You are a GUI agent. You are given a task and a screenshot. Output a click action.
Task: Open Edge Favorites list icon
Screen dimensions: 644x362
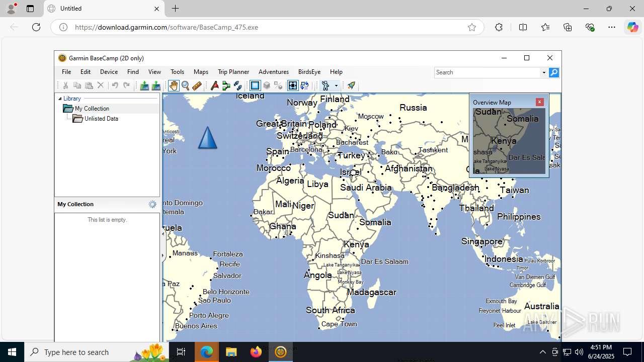point(545,27)
